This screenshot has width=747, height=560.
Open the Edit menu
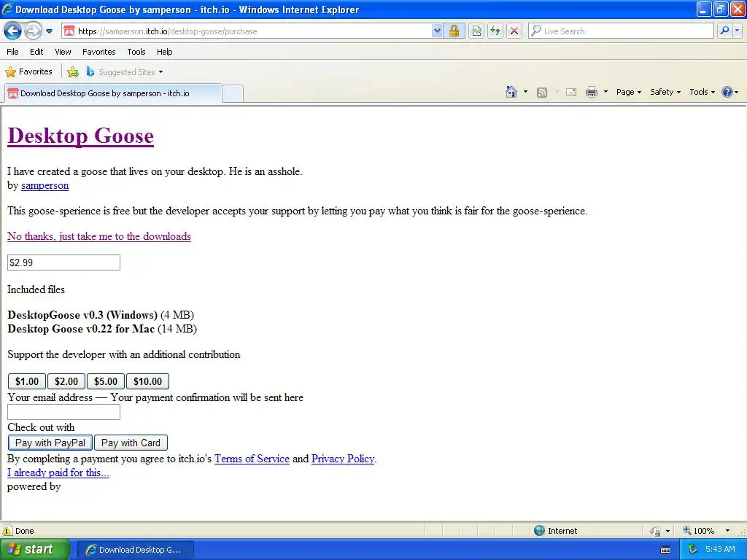click(x=36, y=52)
